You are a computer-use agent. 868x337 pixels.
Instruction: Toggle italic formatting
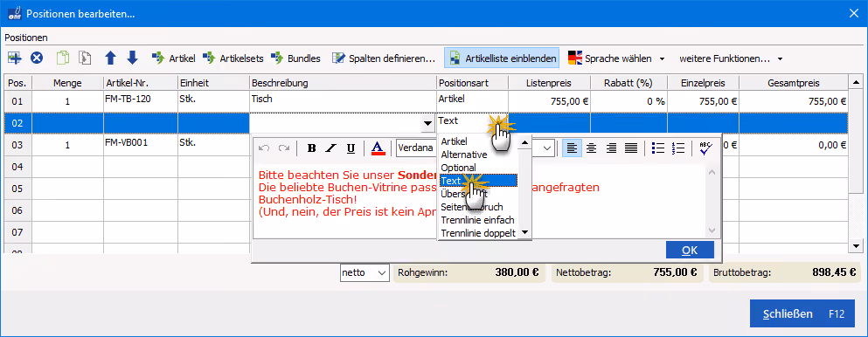tap(331, 148)
